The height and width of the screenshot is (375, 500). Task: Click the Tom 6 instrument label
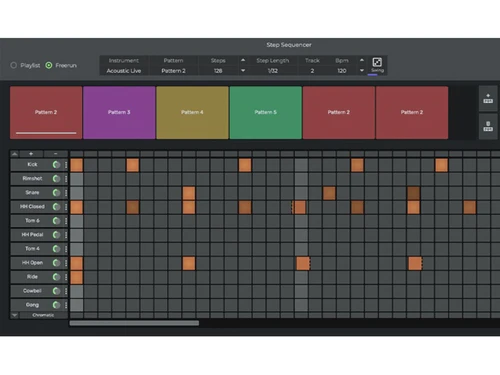pos(32,221)
